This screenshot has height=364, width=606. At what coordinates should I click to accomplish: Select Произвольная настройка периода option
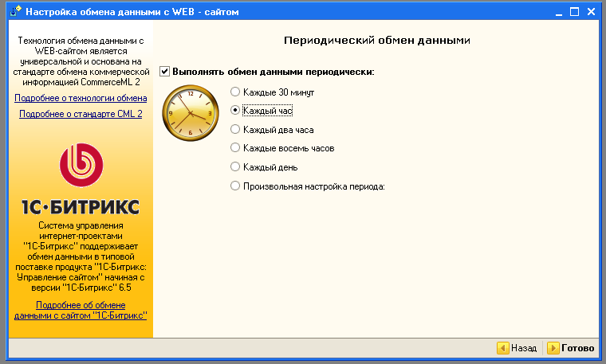234,186
